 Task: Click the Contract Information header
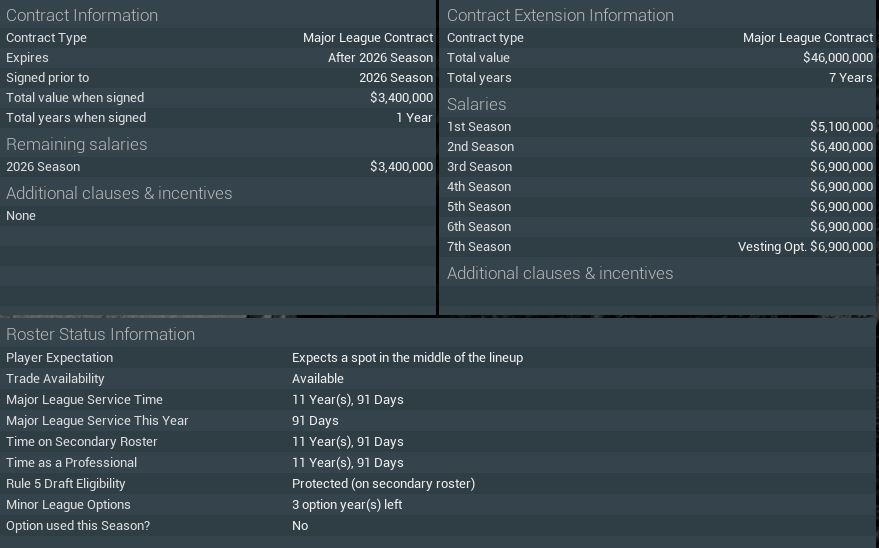coord(82,15)
